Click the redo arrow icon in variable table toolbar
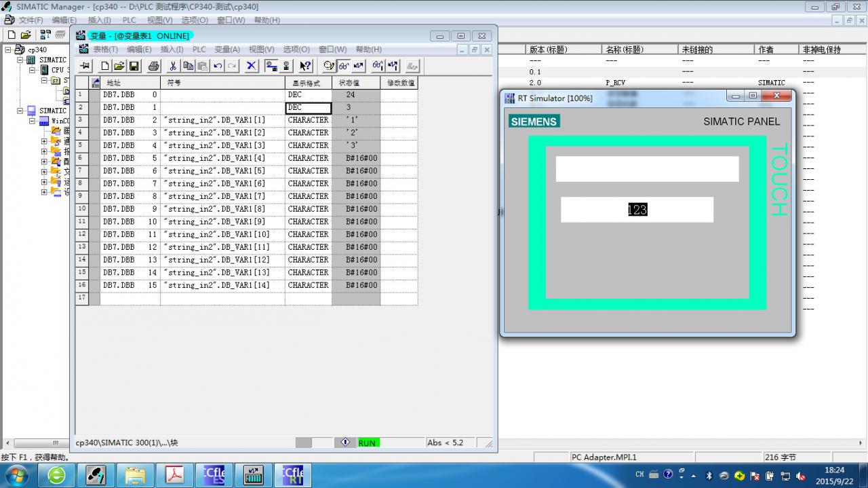The width and height of the screenshot is (868, 488). tap(232, 66)
